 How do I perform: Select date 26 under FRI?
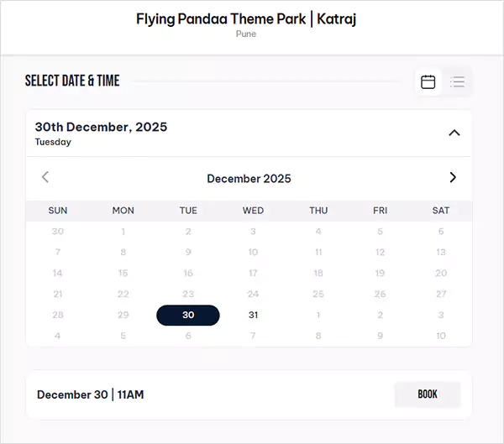(x=380, y=294)
